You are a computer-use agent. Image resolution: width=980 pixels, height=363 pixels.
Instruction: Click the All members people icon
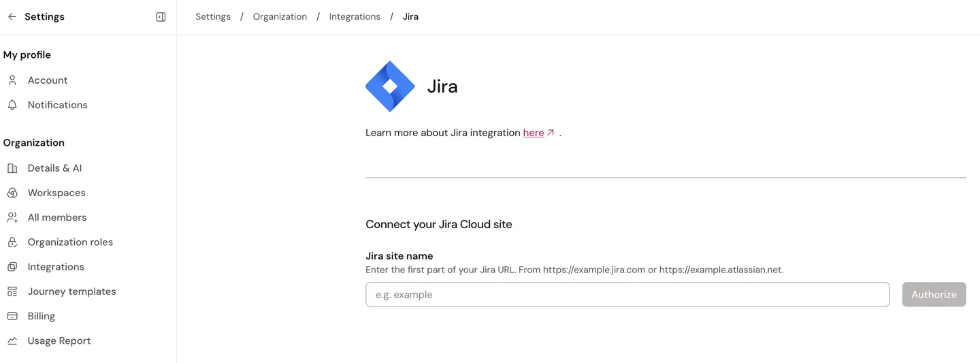tap(12, 217)
